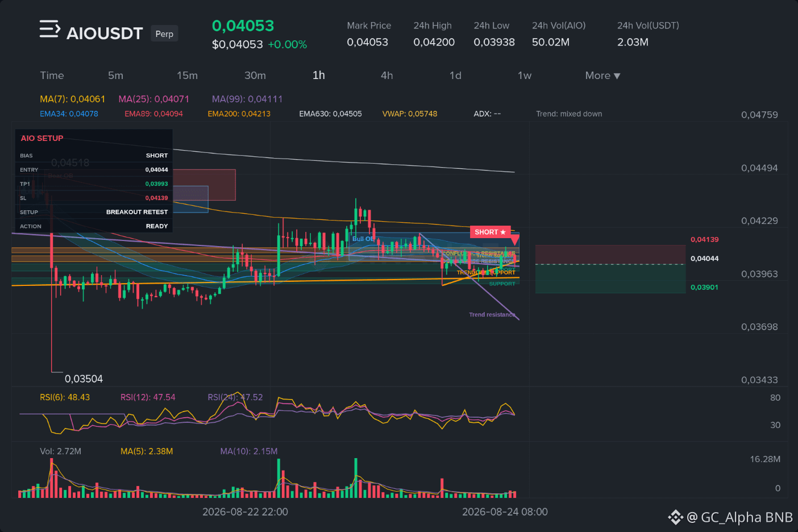Viewport: 798px width, 532px height.
Task: Click the @ GC_Alpha BNB handle
Action: 739,517
